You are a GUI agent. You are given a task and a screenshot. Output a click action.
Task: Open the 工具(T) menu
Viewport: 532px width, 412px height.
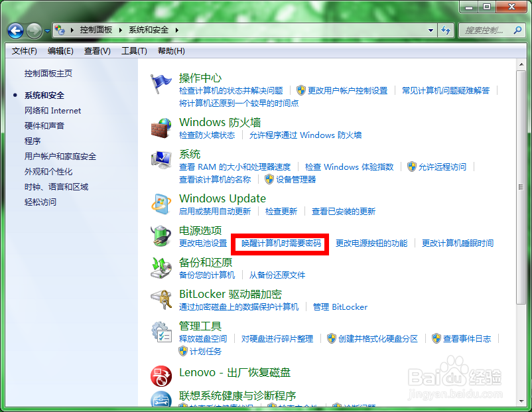(x=135, y=51)
